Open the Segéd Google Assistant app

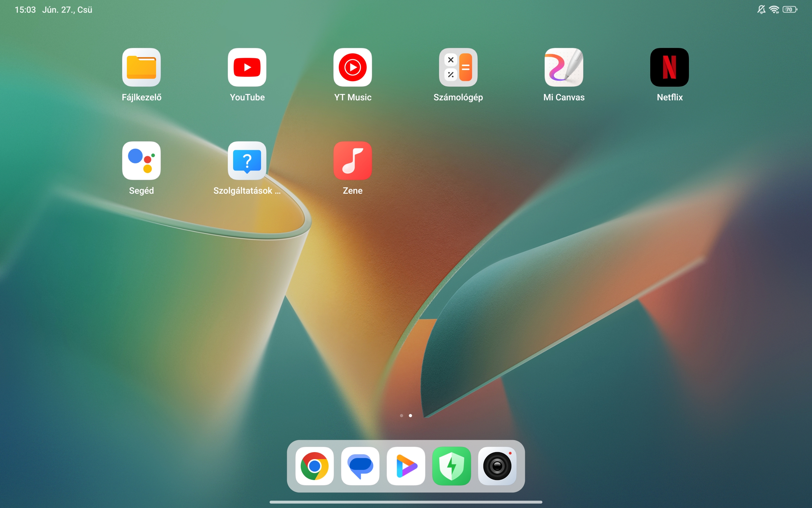click(x=141, y=161)
